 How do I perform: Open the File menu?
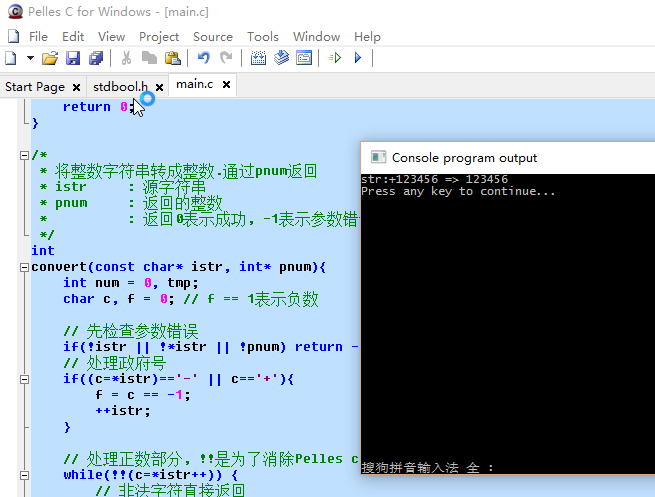[38, 37]
